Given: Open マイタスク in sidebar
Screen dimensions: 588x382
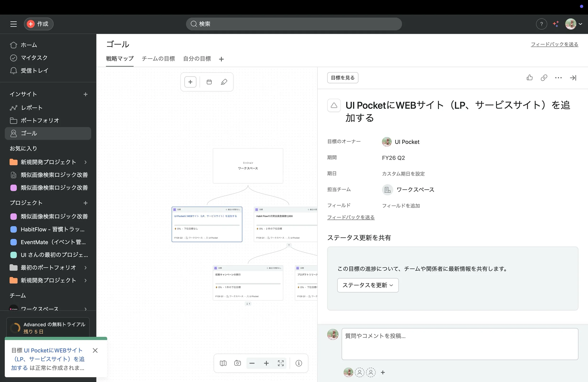Looking at the screenshot, I should pyautogui.click(x=48, y=58).
